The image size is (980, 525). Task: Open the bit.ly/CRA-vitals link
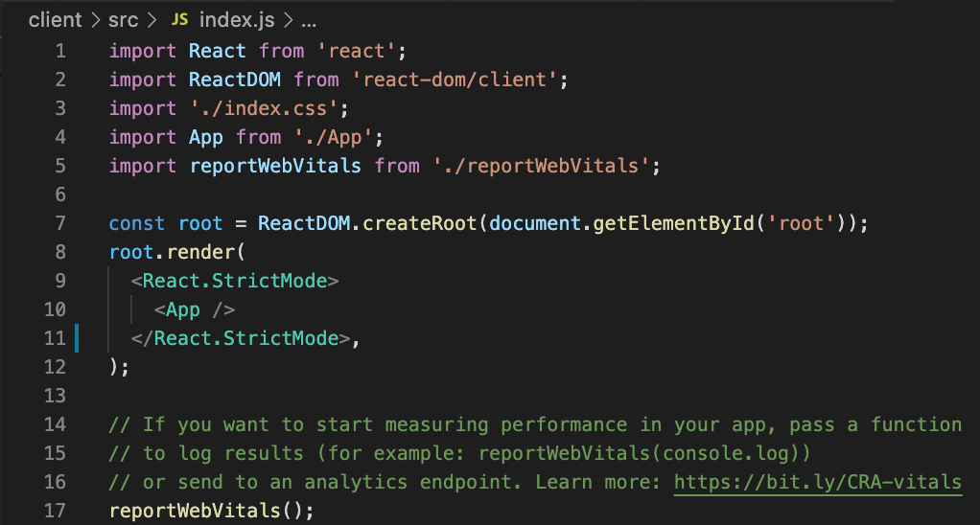(818, 482)
